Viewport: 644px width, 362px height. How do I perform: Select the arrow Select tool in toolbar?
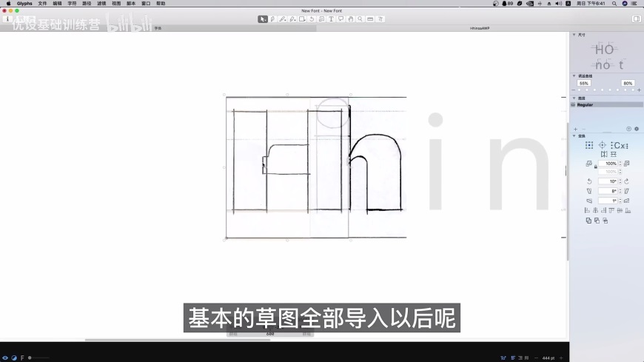coord(263,19)
